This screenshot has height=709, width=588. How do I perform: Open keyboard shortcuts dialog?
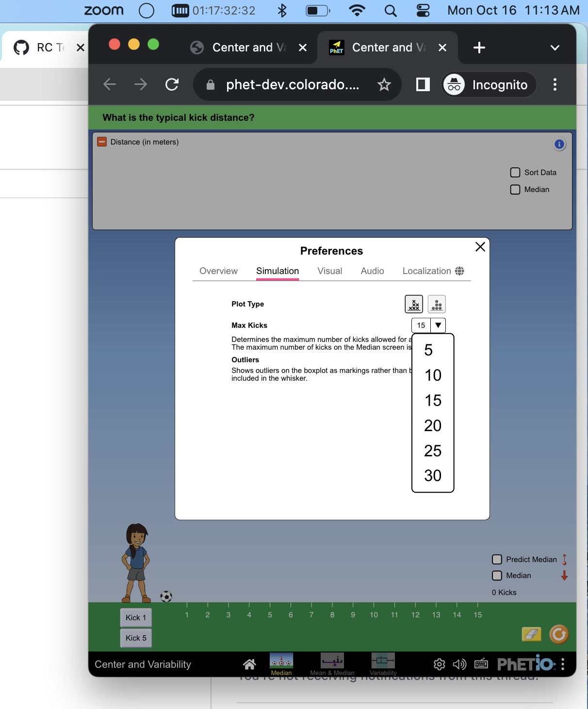481,664
